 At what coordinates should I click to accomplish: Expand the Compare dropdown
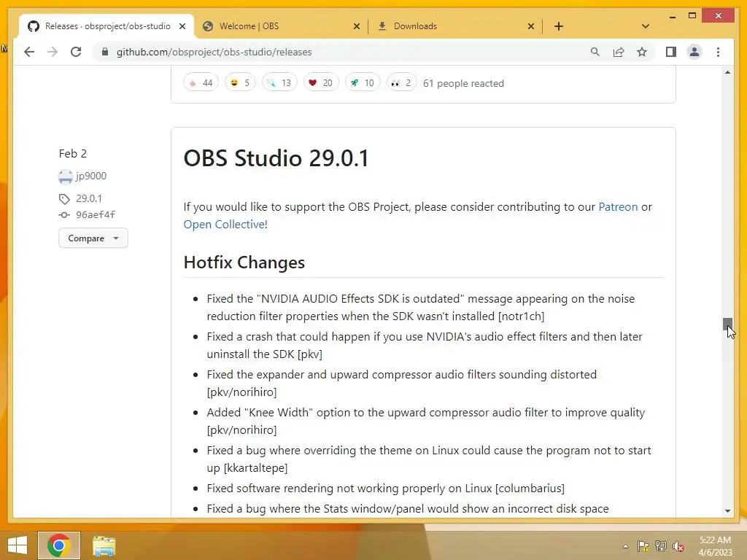(93, 238)
